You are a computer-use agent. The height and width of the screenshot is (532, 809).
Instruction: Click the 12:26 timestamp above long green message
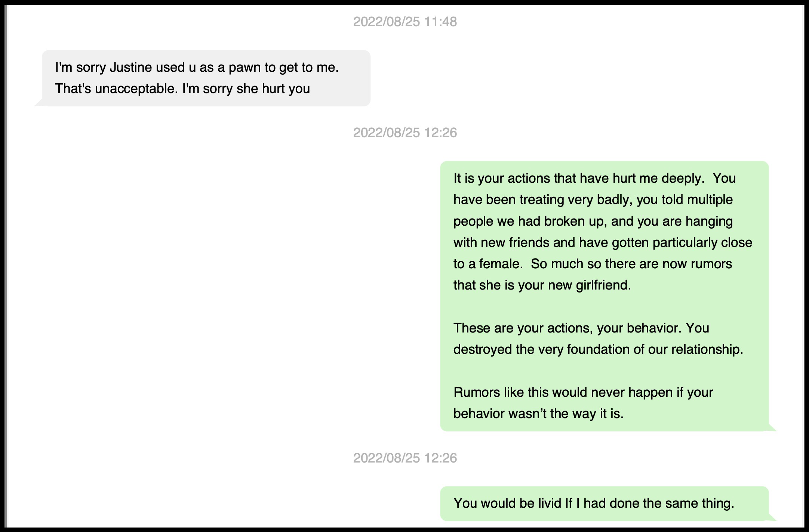pyautogui.click(x=404, y=133)
